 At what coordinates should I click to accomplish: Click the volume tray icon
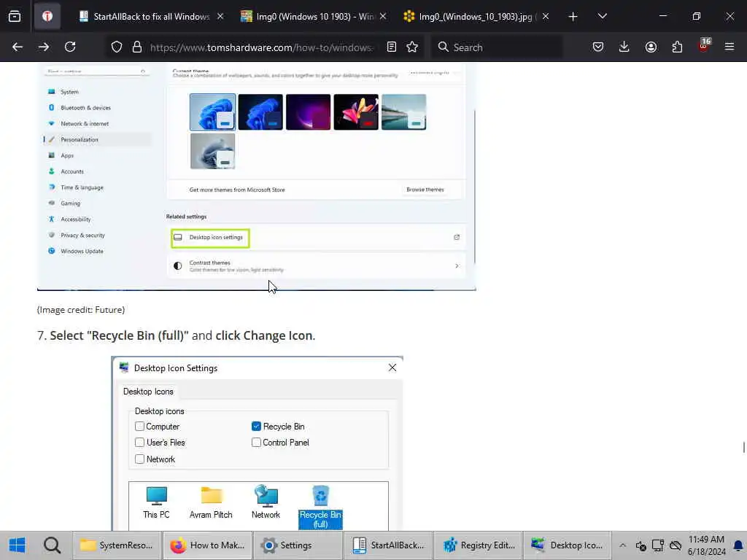(640, 545)
